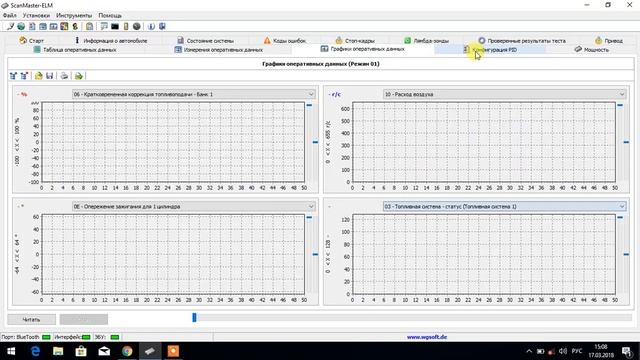Viewport: 640px width, 360px height.
Task: Click the clipboard toolbar icon
Action: tap(89, 27)
